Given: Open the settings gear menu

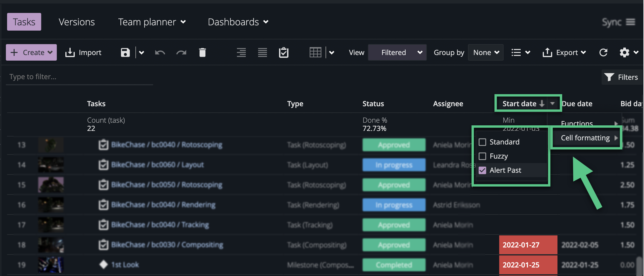Looking at the screenshot, I should [624, 52].
